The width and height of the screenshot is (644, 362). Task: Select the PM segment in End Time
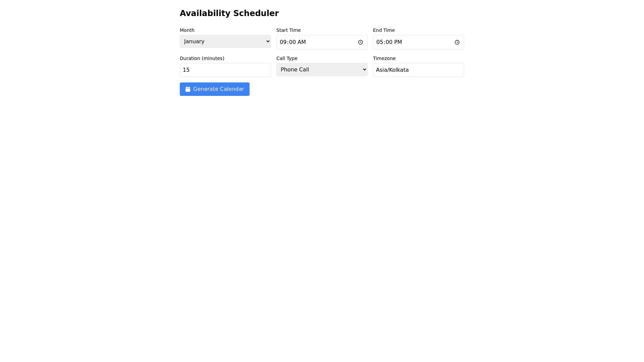pos(398,42)
